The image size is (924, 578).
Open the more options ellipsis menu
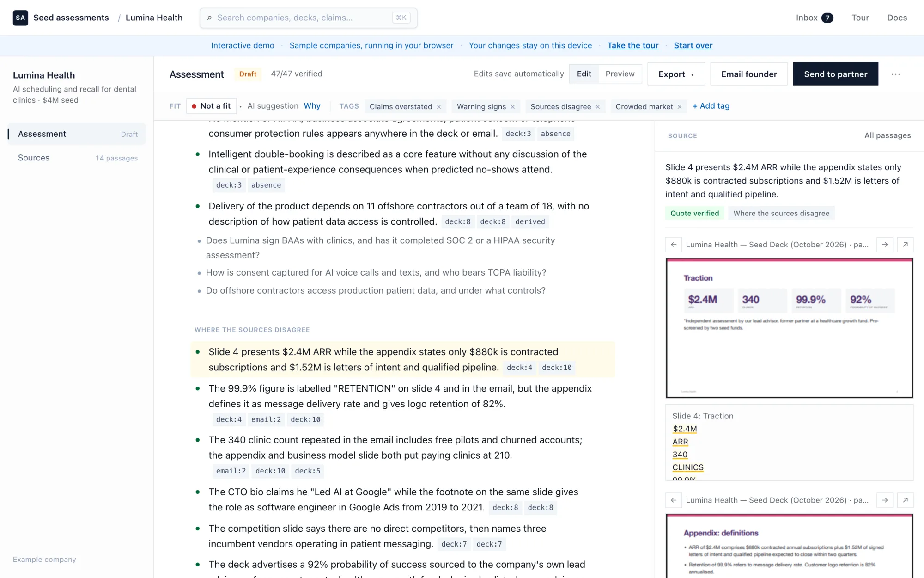[x=896, y=74]
